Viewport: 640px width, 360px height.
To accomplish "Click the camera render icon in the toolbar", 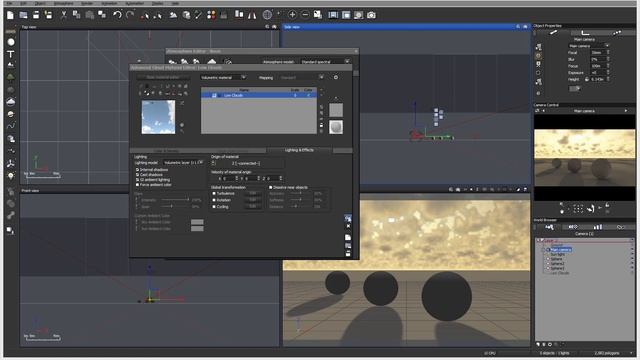I will pos(371,15).
